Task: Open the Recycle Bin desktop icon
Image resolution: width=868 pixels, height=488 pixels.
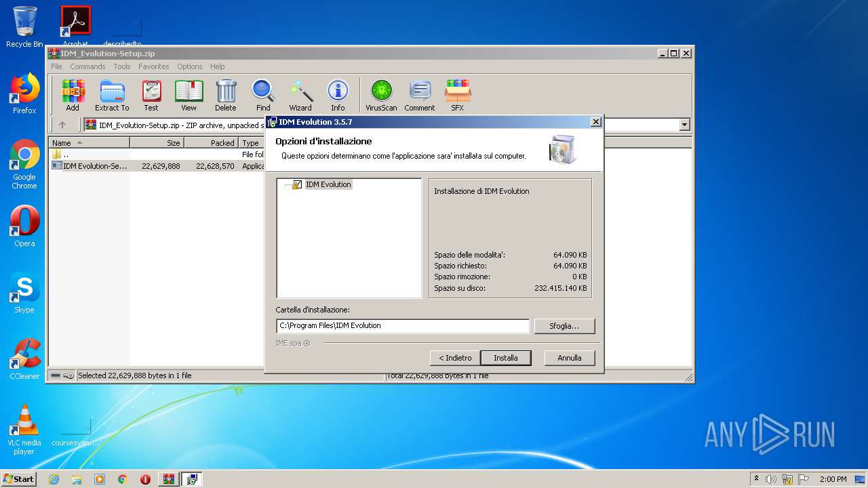Action: click(24, 27)
